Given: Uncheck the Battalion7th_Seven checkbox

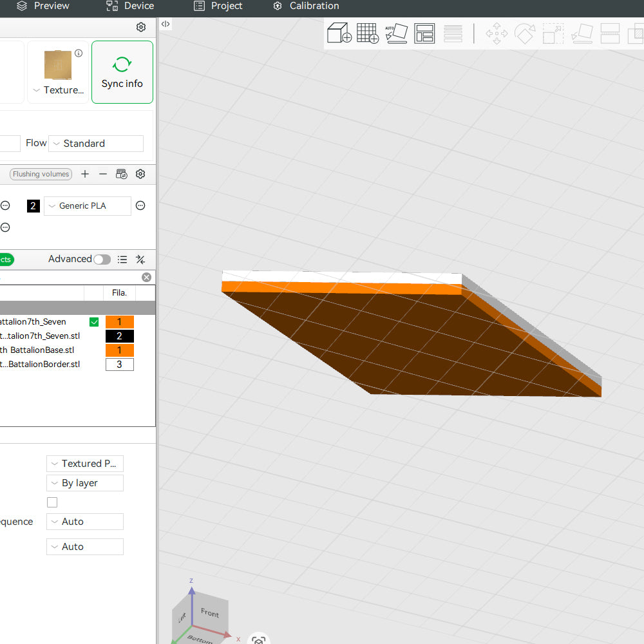Looking at the screenshot, I should click(x=94, y=321).
